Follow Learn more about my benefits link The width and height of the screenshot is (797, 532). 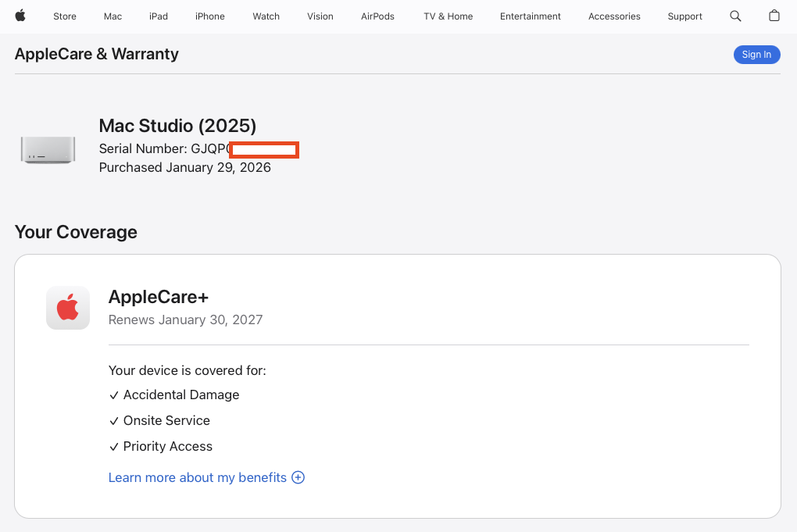pos(197,477)
